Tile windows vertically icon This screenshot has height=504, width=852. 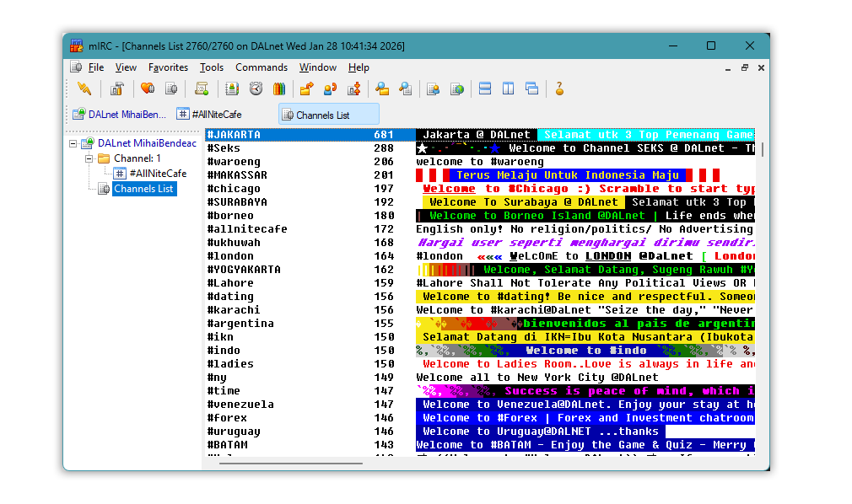click(x=508, y=88)
